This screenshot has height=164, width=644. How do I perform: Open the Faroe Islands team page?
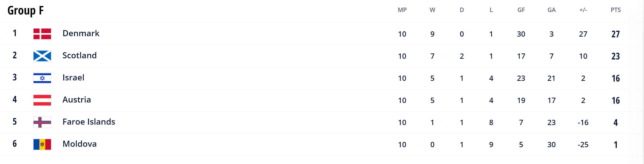point(89,122)
